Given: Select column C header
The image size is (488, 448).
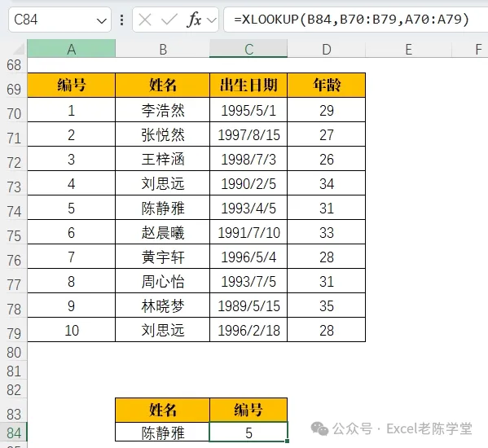Looking at the screenshot, I should 248,49.
